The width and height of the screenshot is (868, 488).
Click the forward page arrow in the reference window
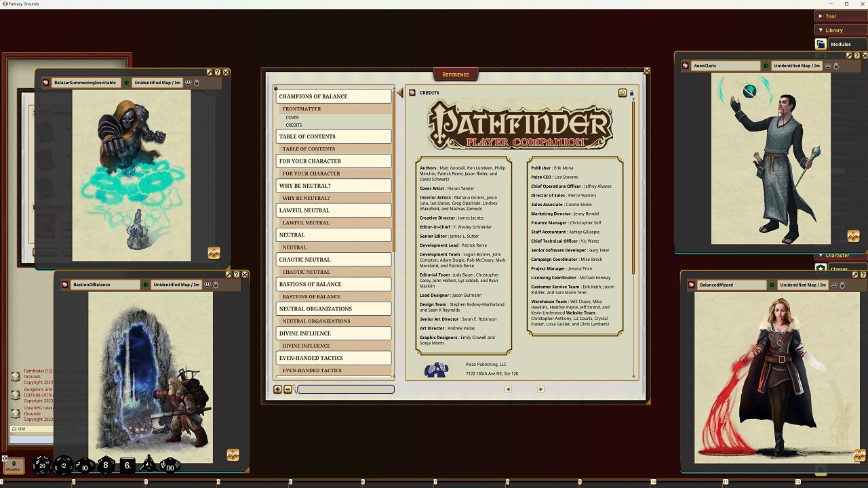[x=540, y=390]
